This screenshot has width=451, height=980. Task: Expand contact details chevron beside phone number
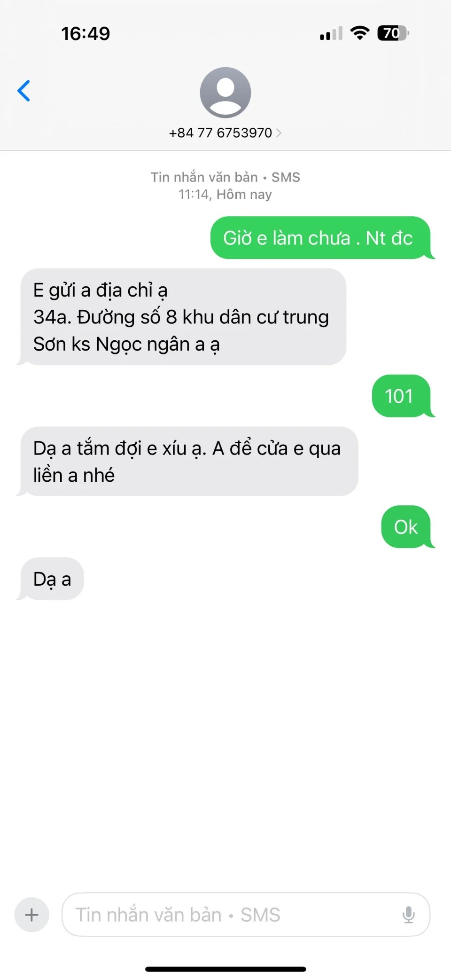279,133
